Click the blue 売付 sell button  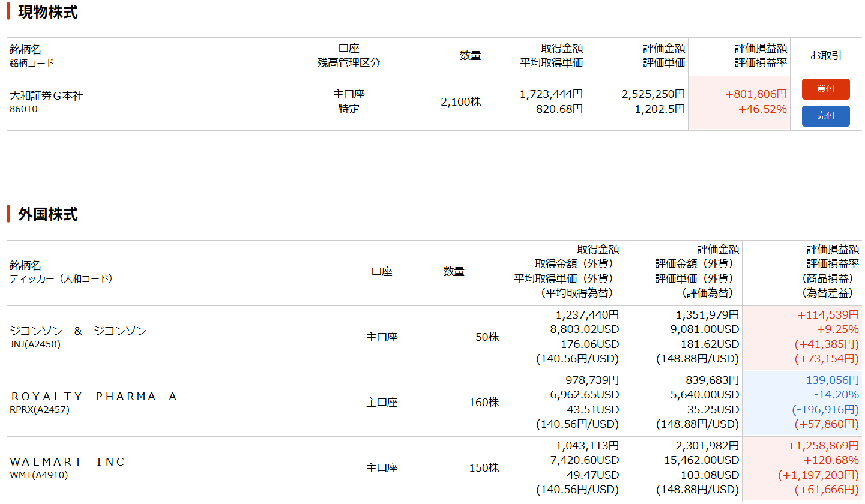[825, 116]
